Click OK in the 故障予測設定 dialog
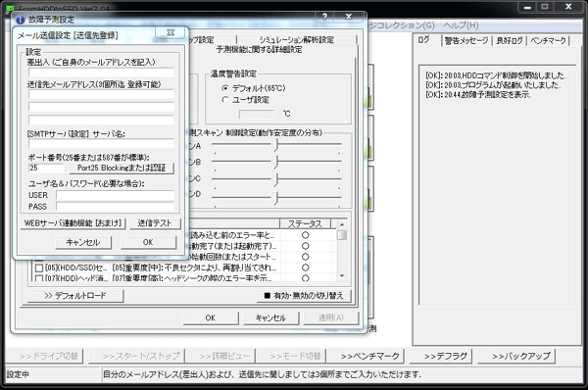The width and height of the screenshot is (588, 390). (211, 318)
